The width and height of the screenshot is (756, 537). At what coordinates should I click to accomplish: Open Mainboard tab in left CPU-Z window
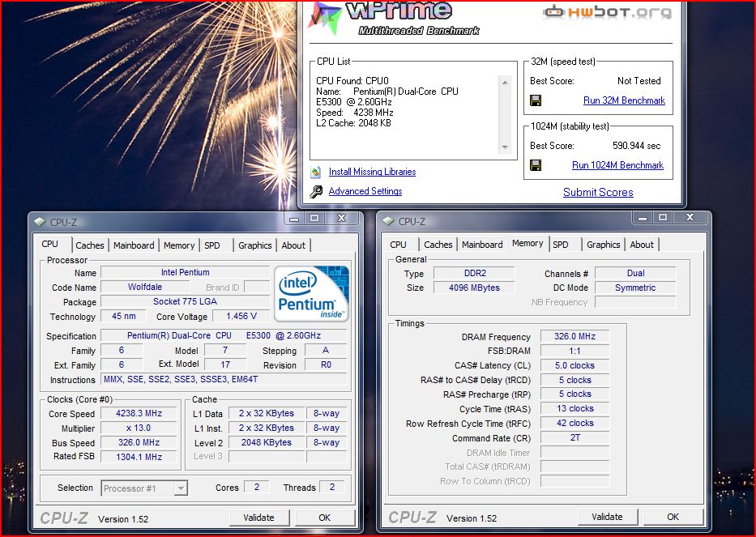(x=134, y=245)
